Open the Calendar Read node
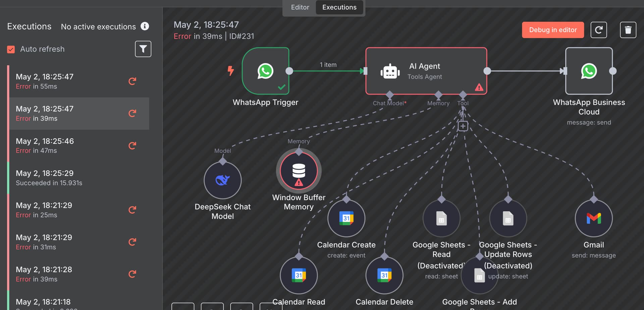The width and height of the screenshot is (644, 310). tap(299, 275)
